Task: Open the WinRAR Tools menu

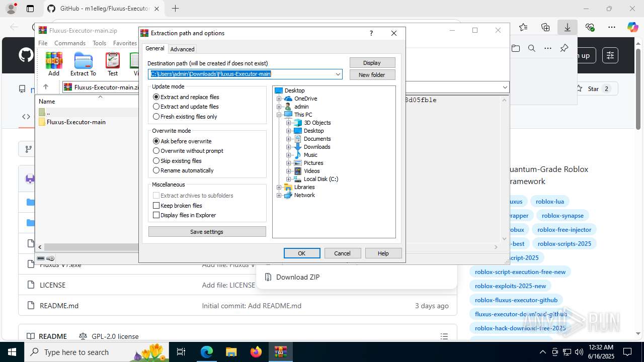Action: point(99,43)
